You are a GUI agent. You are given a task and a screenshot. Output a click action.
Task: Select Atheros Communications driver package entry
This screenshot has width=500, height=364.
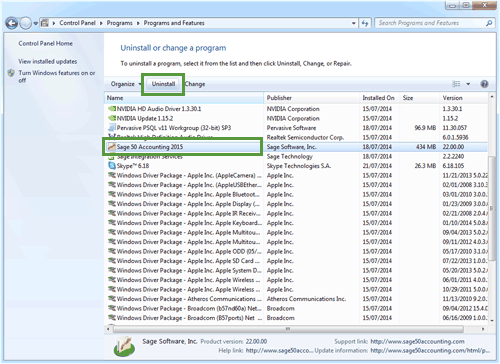point(189,299)
